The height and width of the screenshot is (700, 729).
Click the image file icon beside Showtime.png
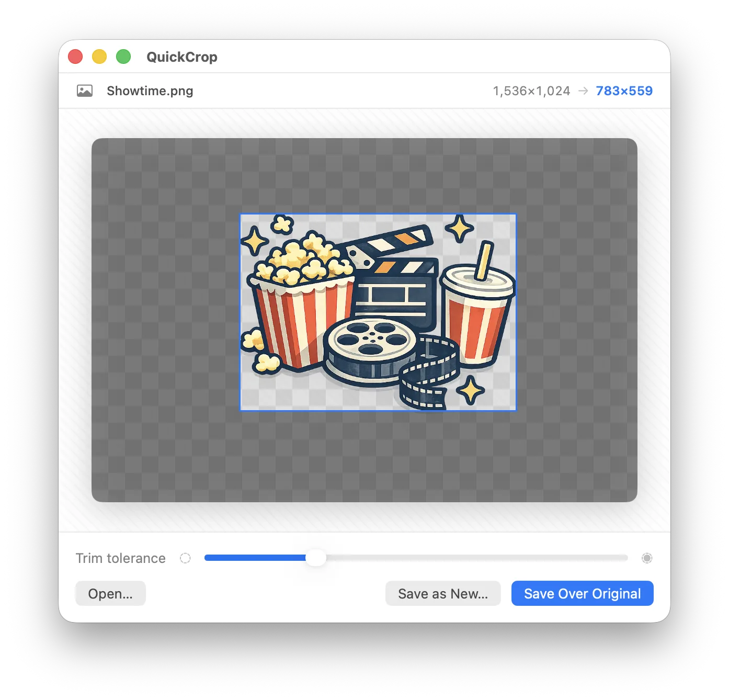coord(85,91)
